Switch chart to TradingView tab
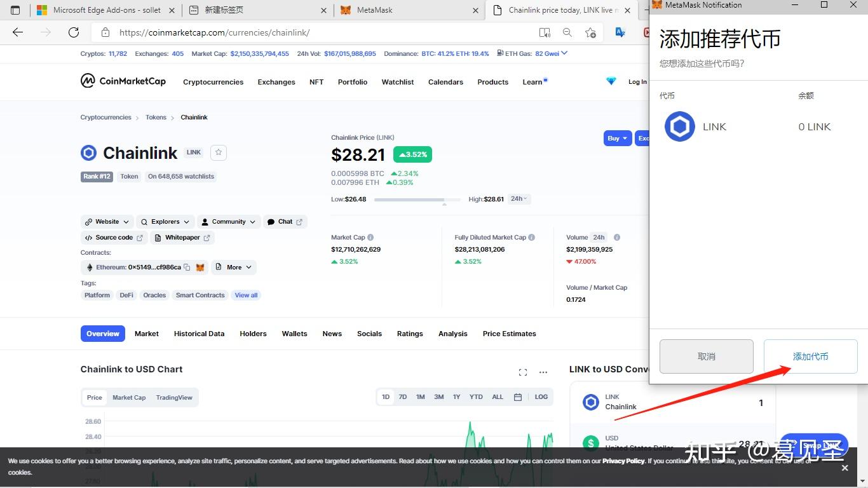This screenshot has height=488, width=868. point(174,398)
